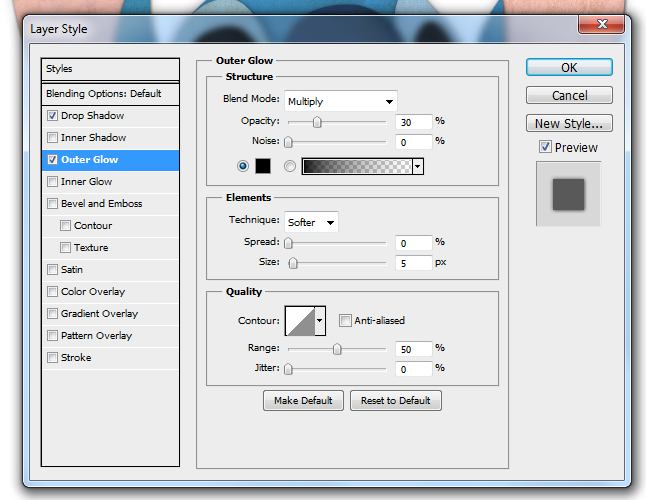
Task: Uncheck the Preview checkbox
Action: (545, 147)
